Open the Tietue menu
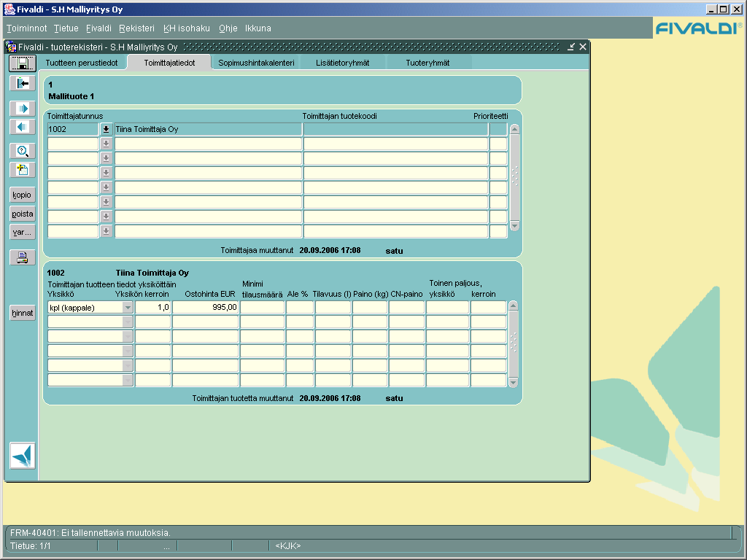Screen dimensions: 747x560 [66, 28]
